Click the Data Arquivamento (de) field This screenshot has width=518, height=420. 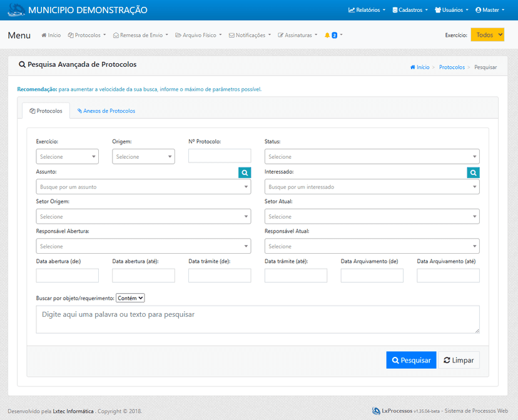coord(372,276)
